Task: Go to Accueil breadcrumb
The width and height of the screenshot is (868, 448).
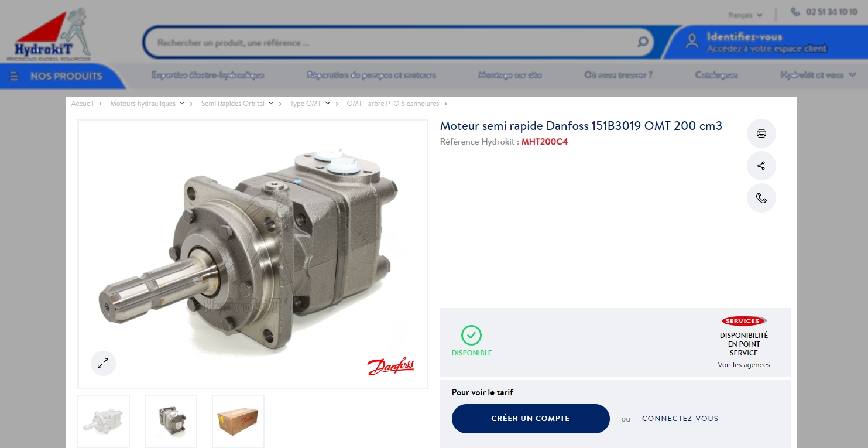Action: point(82,104)
